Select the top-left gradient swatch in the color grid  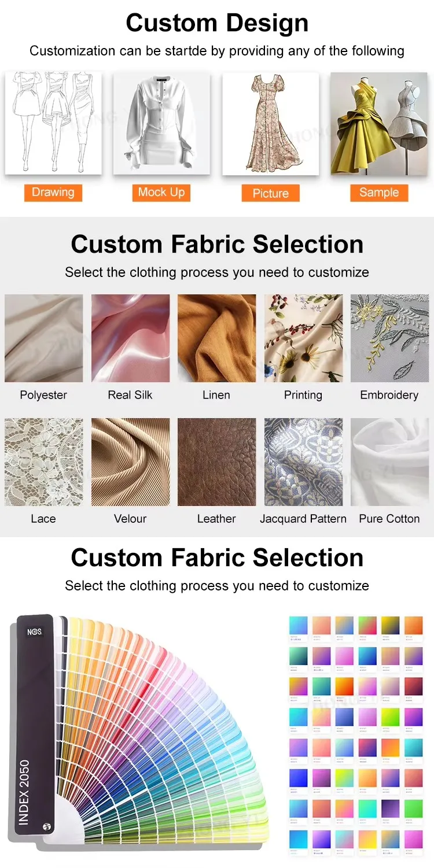299,625
